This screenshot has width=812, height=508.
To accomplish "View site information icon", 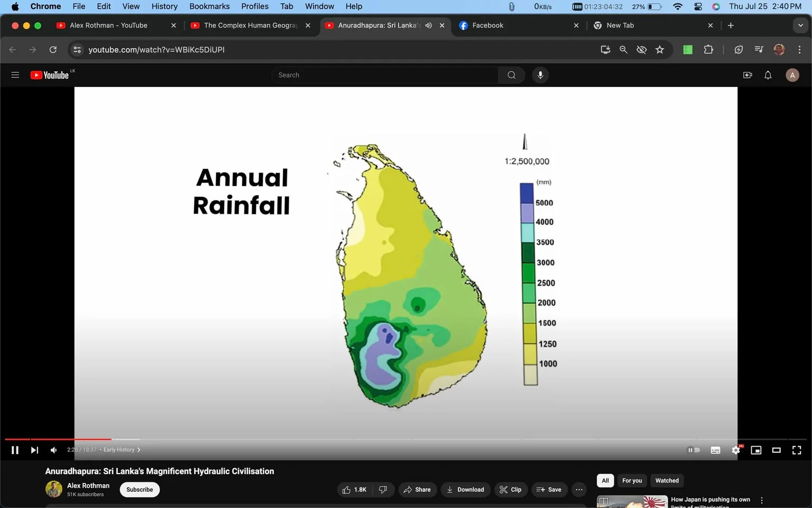I will pyautogui.click(x=77, y=50).
